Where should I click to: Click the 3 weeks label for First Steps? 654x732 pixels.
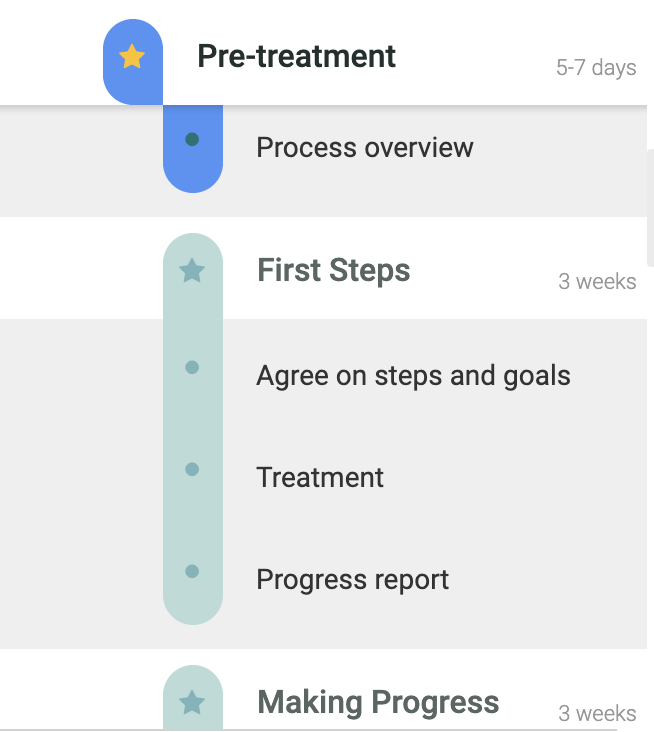pyautogui.click(x=597, y=282)
